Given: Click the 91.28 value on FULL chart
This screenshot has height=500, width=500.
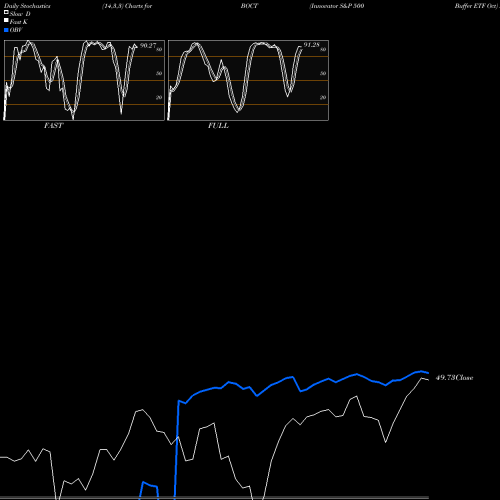Looking at the screenshot, I should coord(311,45).
